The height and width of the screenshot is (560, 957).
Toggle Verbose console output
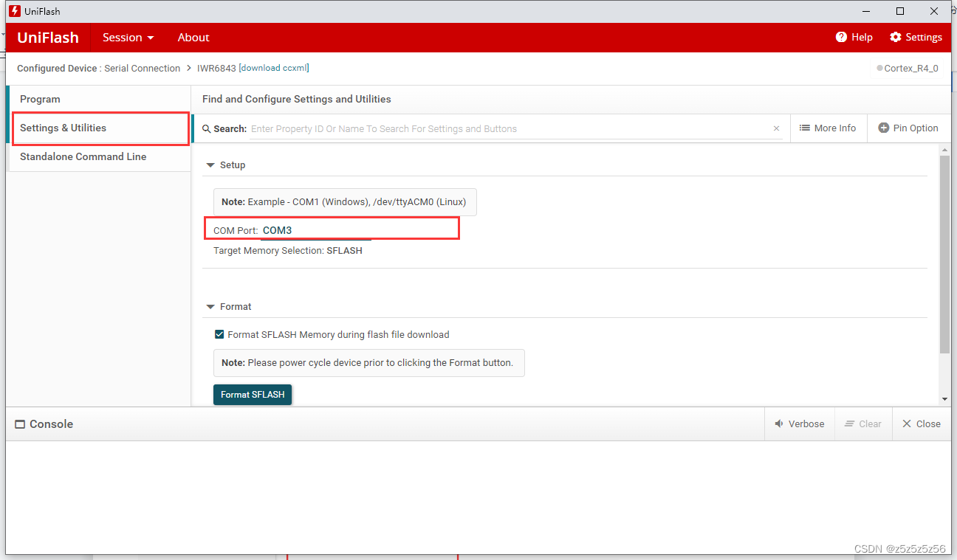pyautogui.click(x=800, y=424)
